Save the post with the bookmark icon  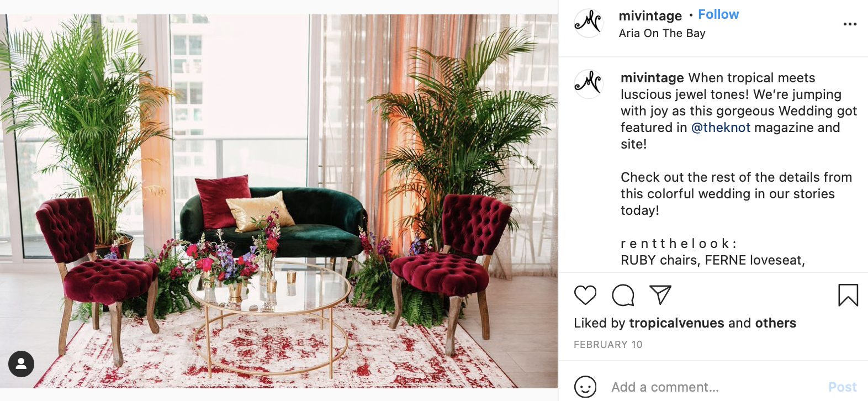coord(848,295)
